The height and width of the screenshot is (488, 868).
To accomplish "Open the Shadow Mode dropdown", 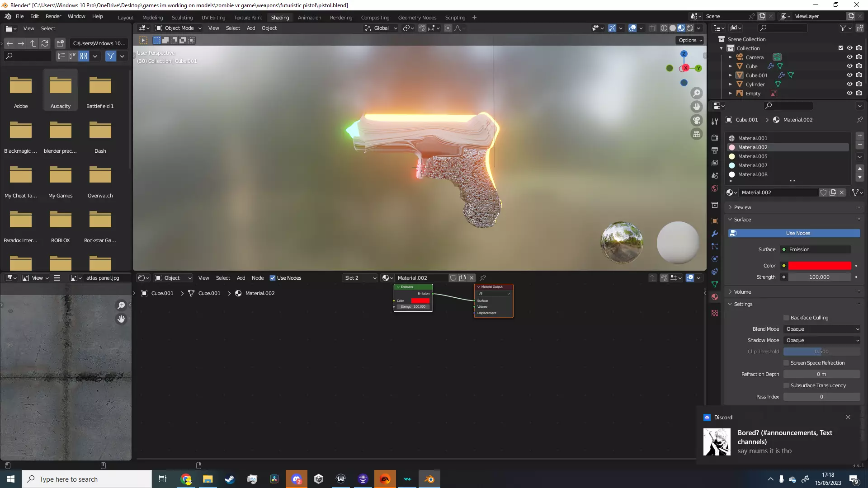I will [x=821, y=340].
